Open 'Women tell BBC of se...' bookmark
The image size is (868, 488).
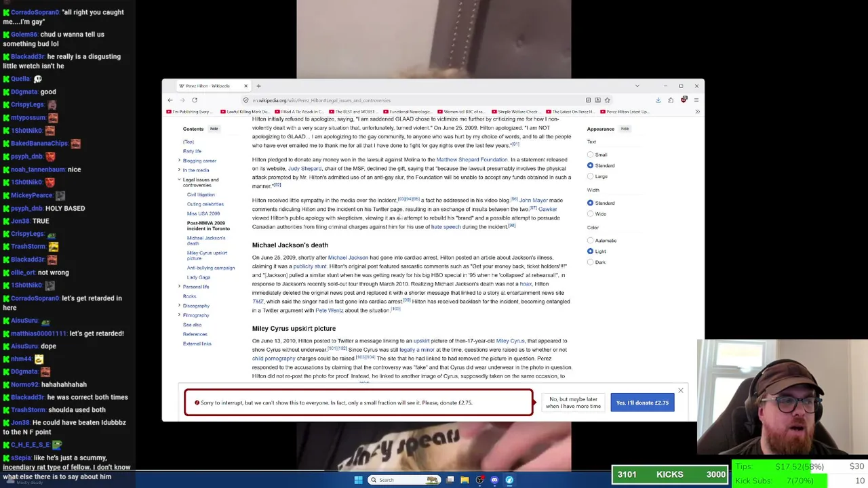pyautogui.click(x=461, y=112)
